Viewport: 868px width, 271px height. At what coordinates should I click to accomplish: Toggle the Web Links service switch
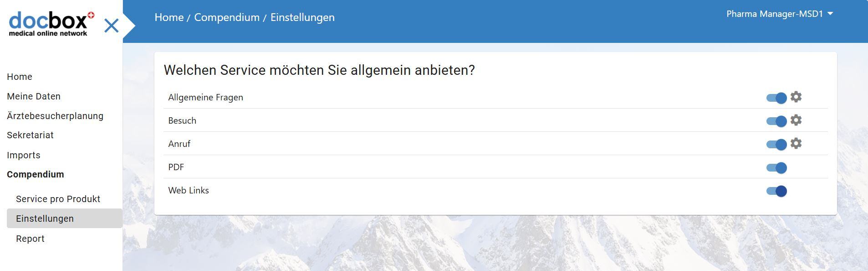click(x=776, y=191)
